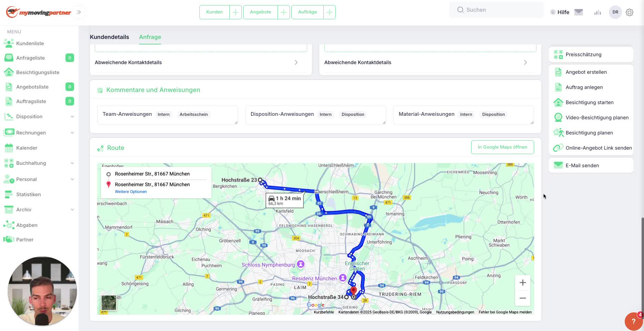Click Besichtigung starten action

point(590,102)
